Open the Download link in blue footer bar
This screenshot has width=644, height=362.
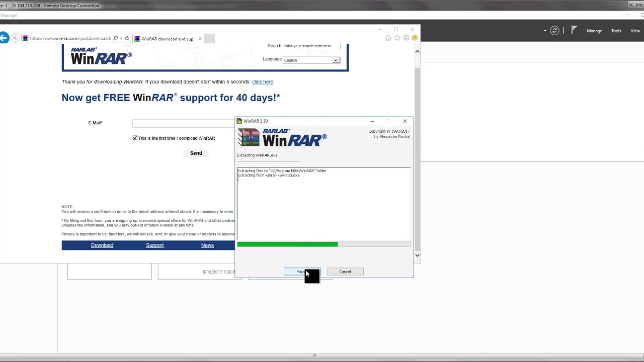(x=102, y=245)
